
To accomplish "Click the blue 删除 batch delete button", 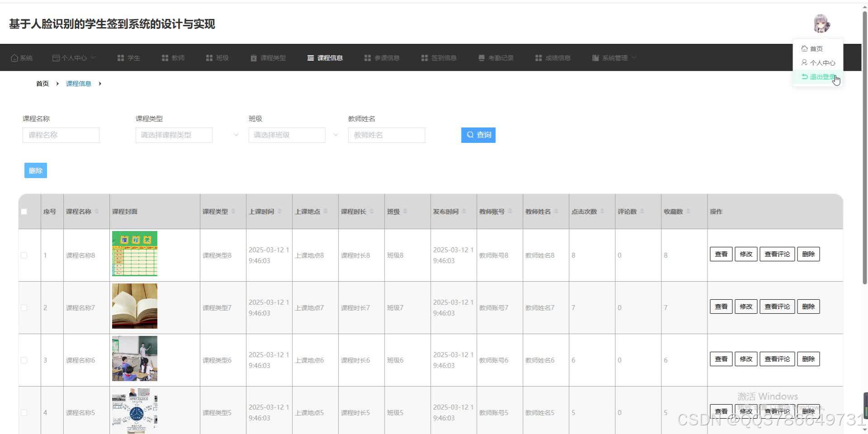I will coord(36,170).
